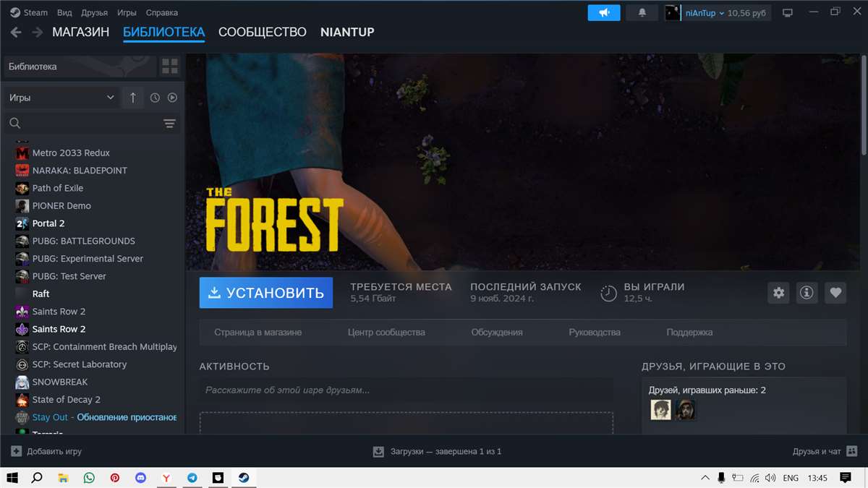The image size is (868, 488).
Task: Click УСТАНОВИТЬ to install The Forest
Action: (x=265, y=292)
